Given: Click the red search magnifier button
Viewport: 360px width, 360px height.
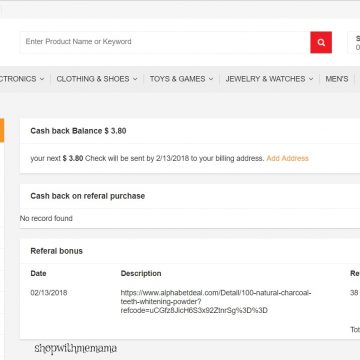Looking at the screenshot, I should click(x=321, y=42).
